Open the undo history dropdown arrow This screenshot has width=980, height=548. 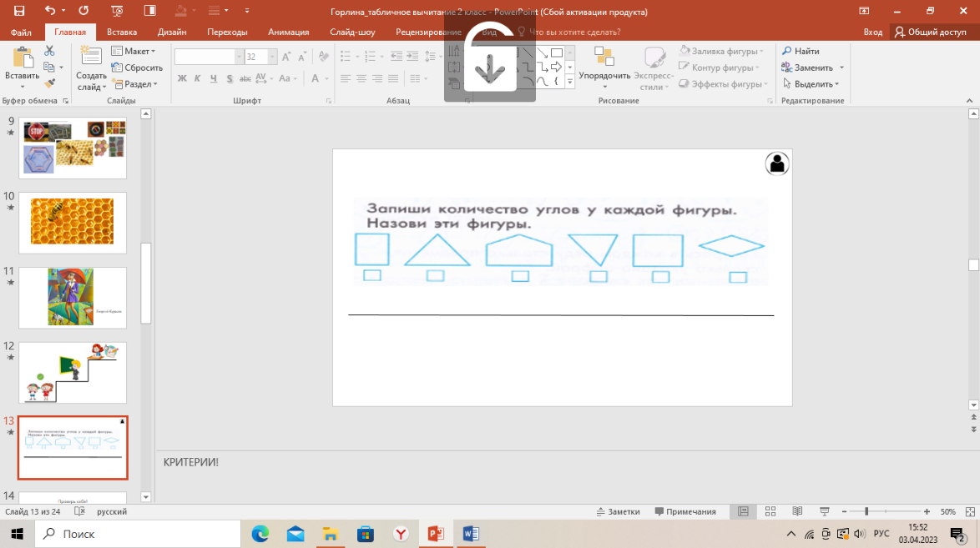63,11
